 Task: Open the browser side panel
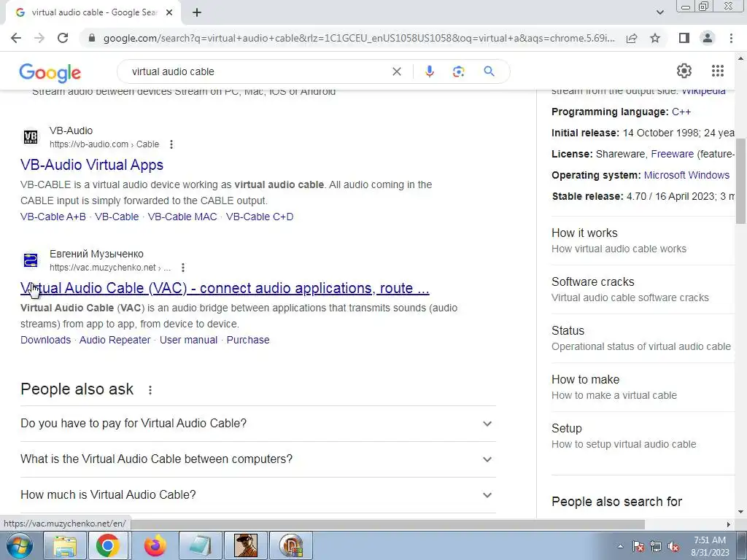point(684,38)
